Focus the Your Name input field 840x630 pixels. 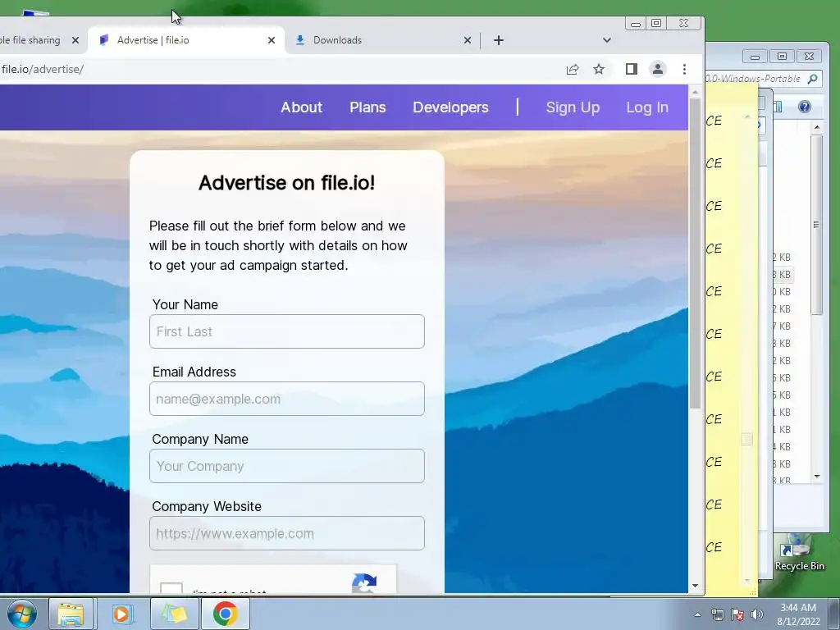coord(287,331)
